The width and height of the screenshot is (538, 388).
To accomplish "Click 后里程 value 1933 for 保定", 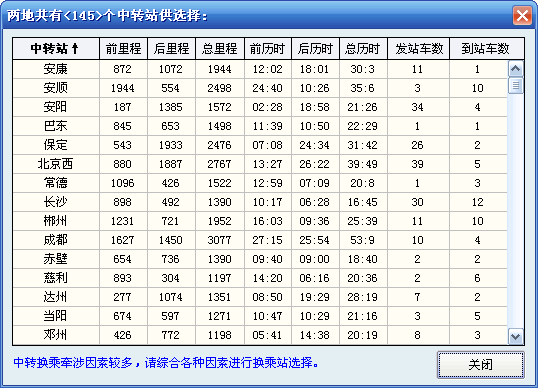I will pyautogui.click(x=171, y=145).
